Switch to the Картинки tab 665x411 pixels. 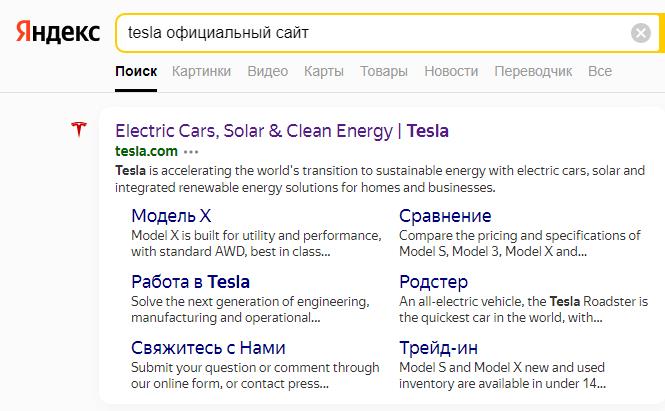(x=201, y=71)
